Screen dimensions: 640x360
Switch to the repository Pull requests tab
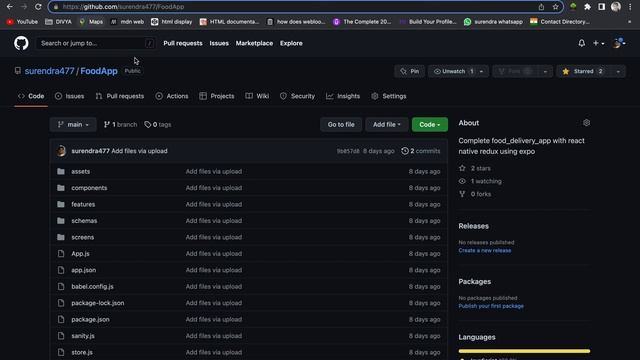(x=120, y=96)
